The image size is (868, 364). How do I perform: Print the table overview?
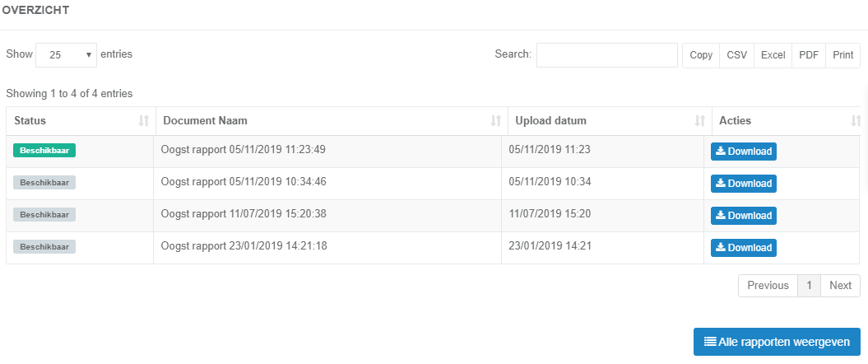[843, 55]
